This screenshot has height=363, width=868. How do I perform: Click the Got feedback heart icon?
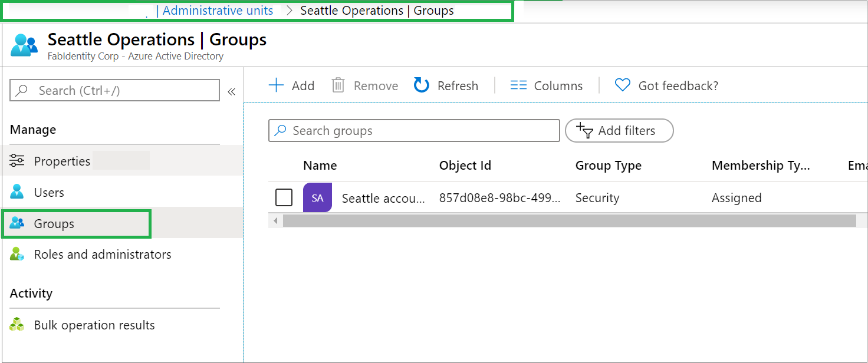coord(622,85)
